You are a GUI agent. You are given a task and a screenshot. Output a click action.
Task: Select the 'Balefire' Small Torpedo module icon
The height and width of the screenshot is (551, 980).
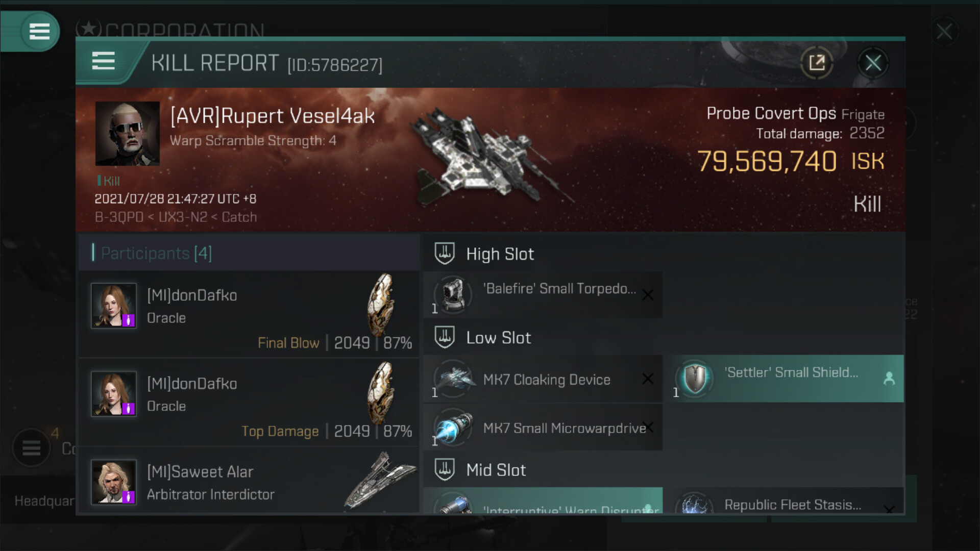tap(452, 294)
